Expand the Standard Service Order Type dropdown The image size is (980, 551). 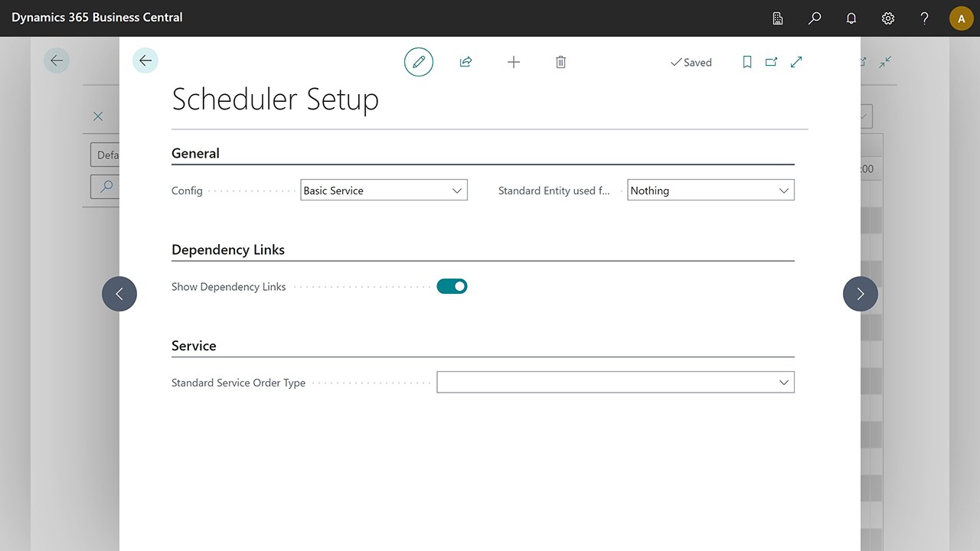(x=783, y=382)
